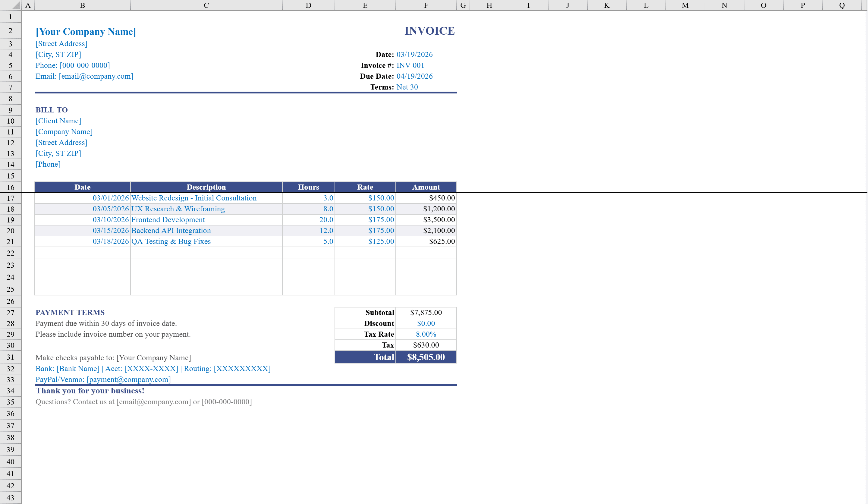The image size is (868, 504).
Task: Select the QA Testing & Bug Fixes row date
Action: pos(110,241)
